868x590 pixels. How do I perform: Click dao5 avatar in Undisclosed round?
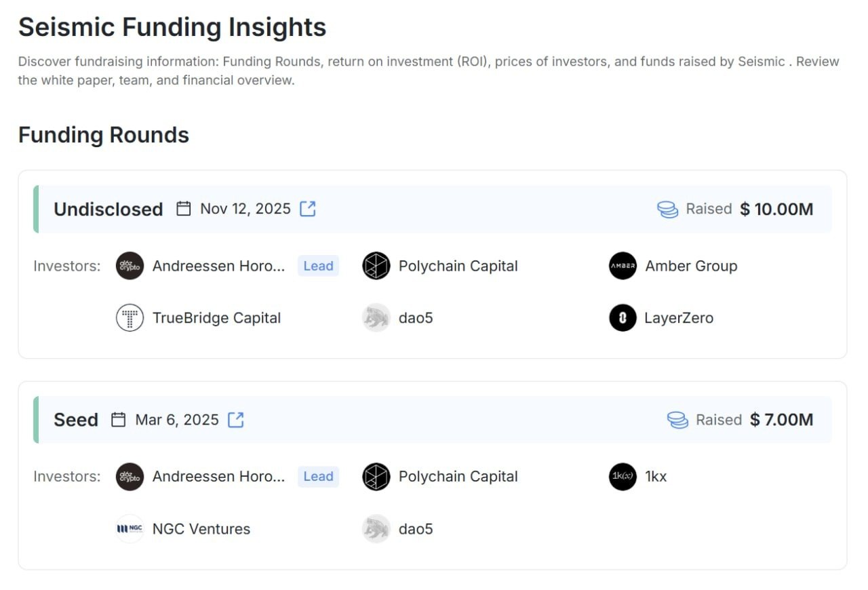tap(376, 317)
